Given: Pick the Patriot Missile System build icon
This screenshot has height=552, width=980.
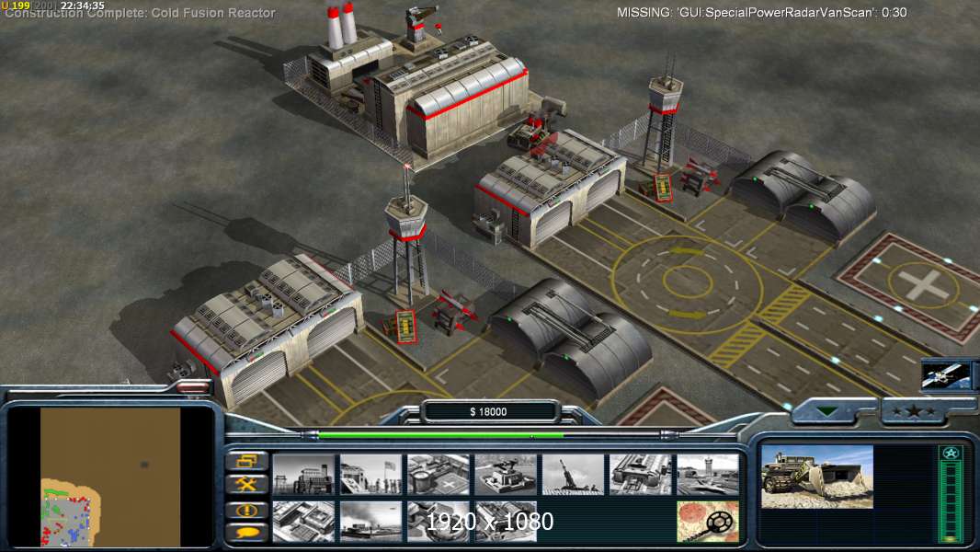Looking at the screenshot, I should 506,475.
